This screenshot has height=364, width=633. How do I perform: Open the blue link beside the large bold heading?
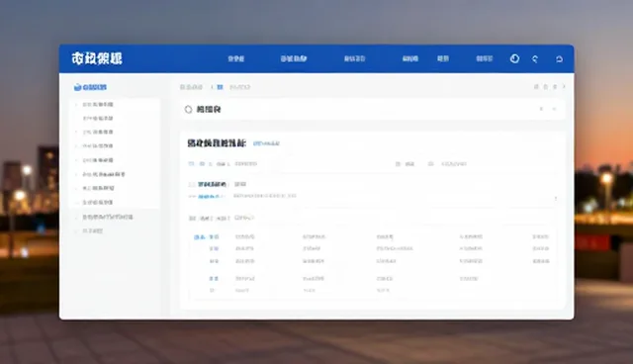pos(266,143)
